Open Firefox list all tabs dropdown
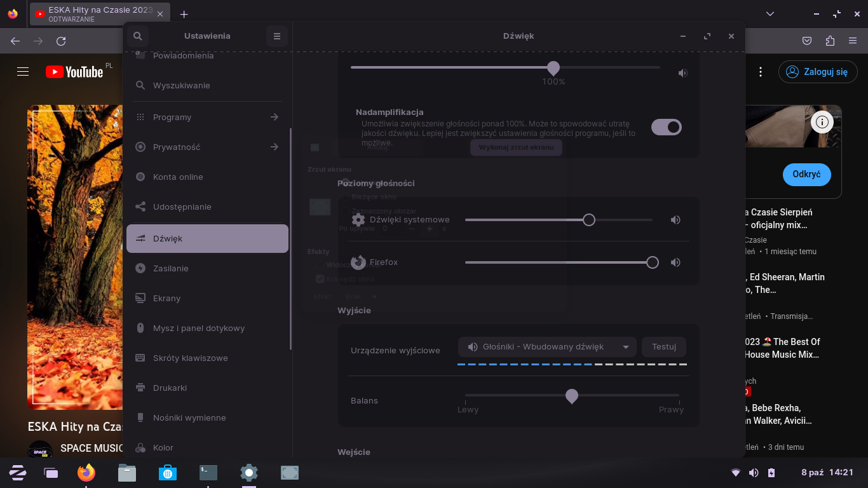 pos(770,14)
